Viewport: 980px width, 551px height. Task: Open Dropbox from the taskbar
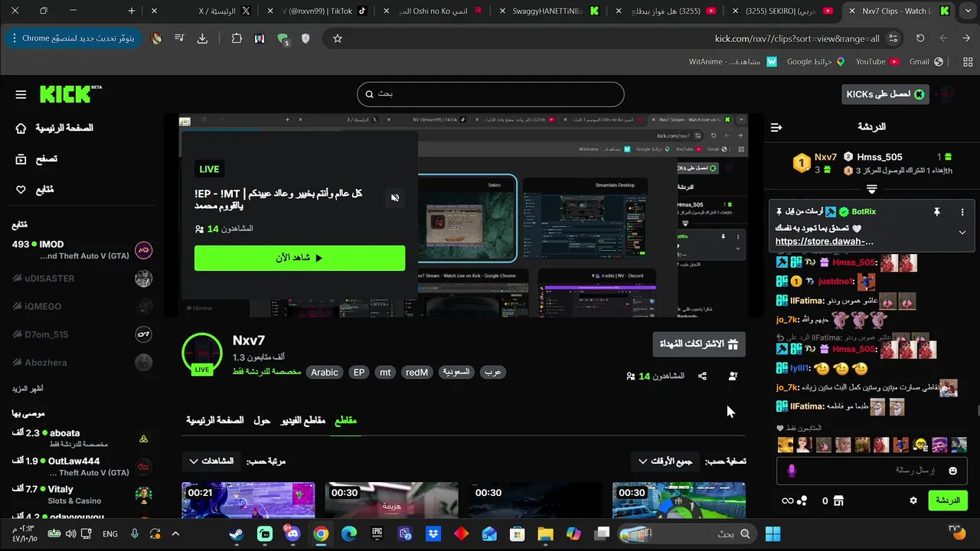(x=433, y=534)
